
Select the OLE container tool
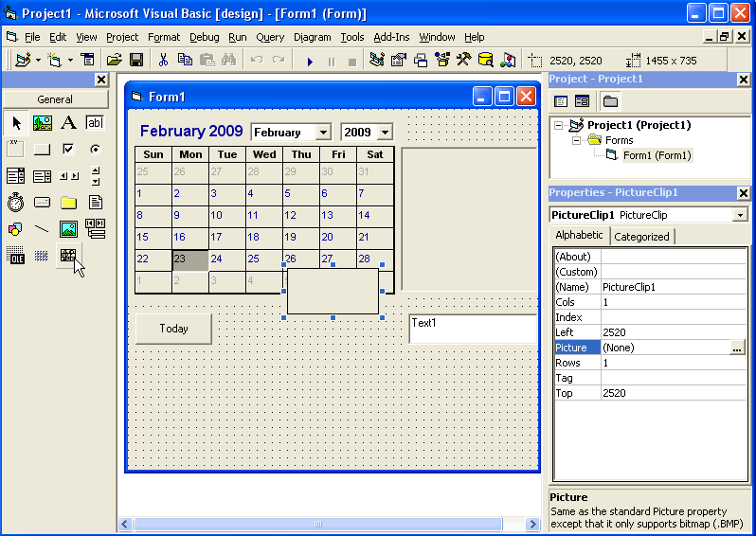point(16,256)
